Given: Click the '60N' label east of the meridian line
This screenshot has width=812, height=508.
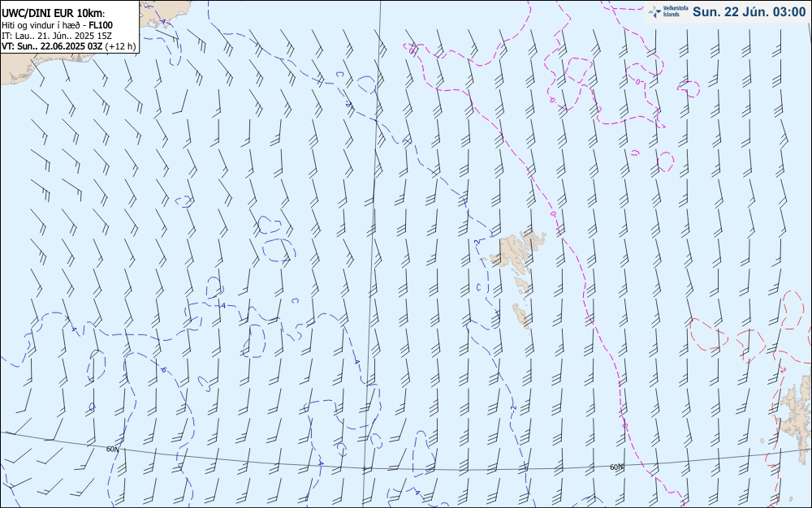Looking at the screenshot, I should coord(616,467).
